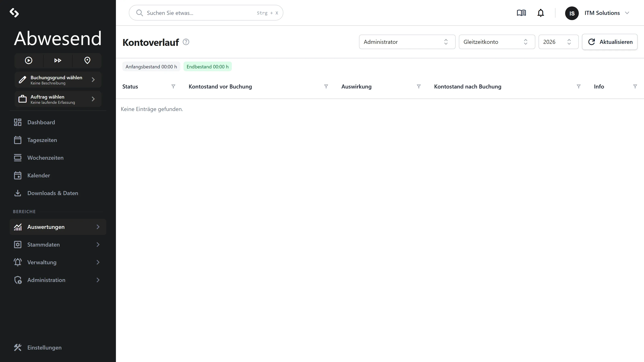This screenshot has width=644, height=362.
Task: Filter the Status column
Action: [x=173, y=86]
